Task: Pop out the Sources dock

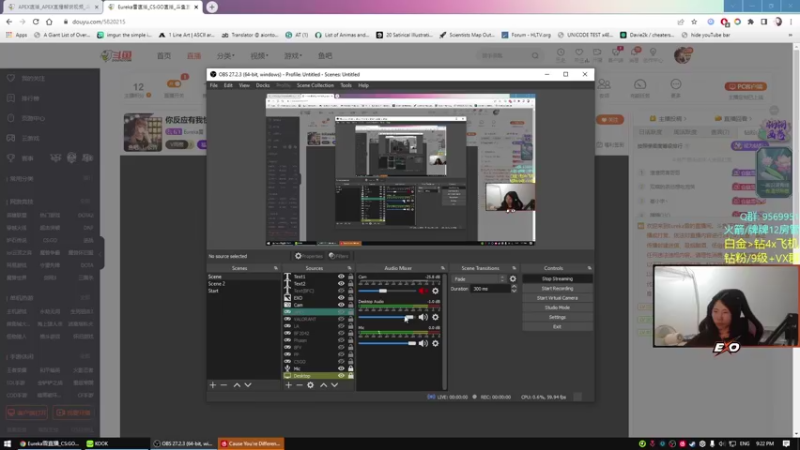Action: pyautogui.click(x=349, y=268)
